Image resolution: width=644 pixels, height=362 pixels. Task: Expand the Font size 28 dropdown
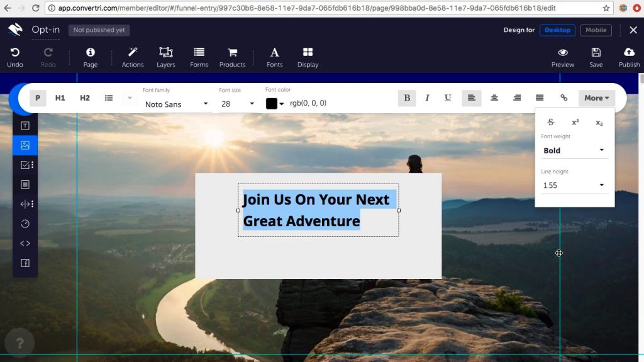[x=238, y=104]
